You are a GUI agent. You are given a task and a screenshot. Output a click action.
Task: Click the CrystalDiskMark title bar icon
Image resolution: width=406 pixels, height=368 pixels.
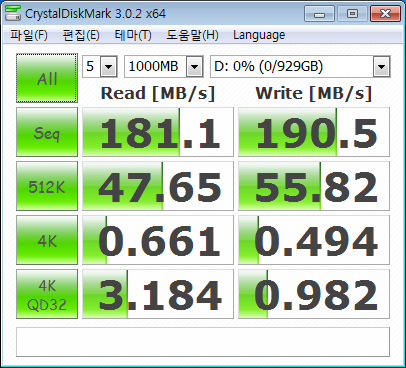point(13,13)
